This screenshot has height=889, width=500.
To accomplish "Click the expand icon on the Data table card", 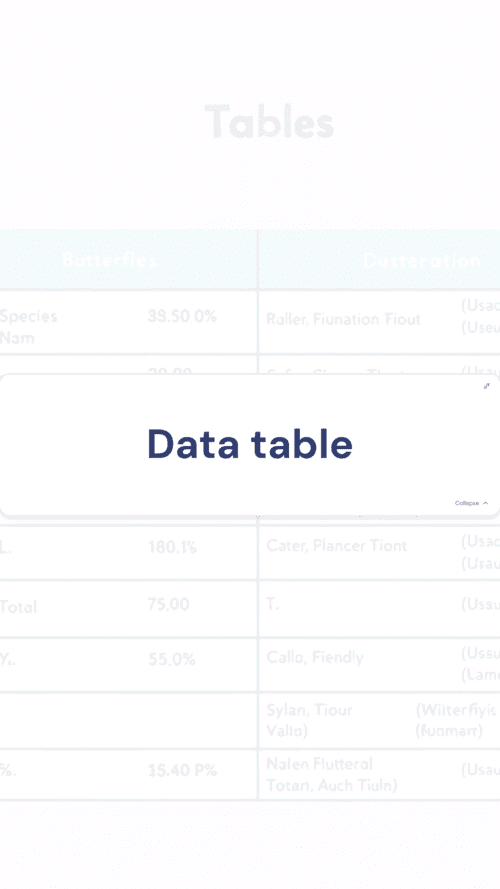I will pos(486,386).
